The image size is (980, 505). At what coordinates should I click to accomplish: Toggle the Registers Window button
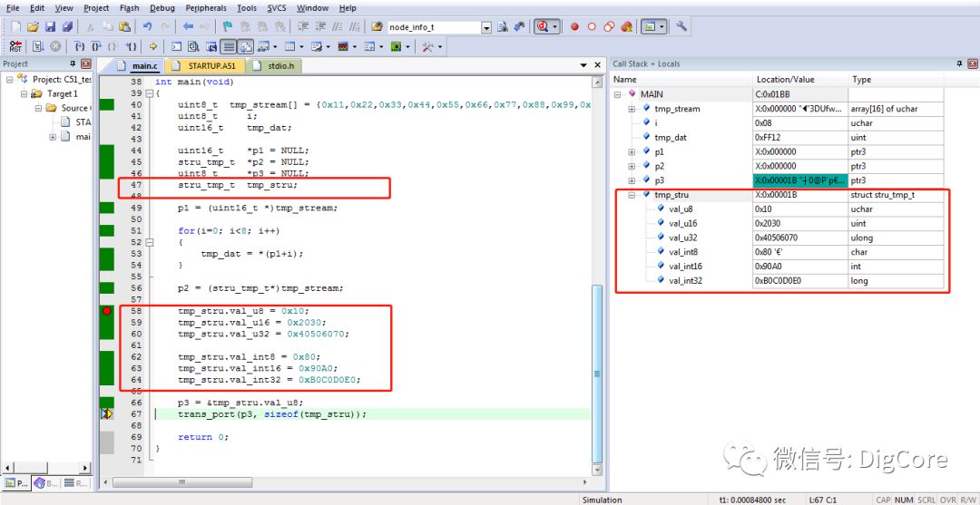228,47
